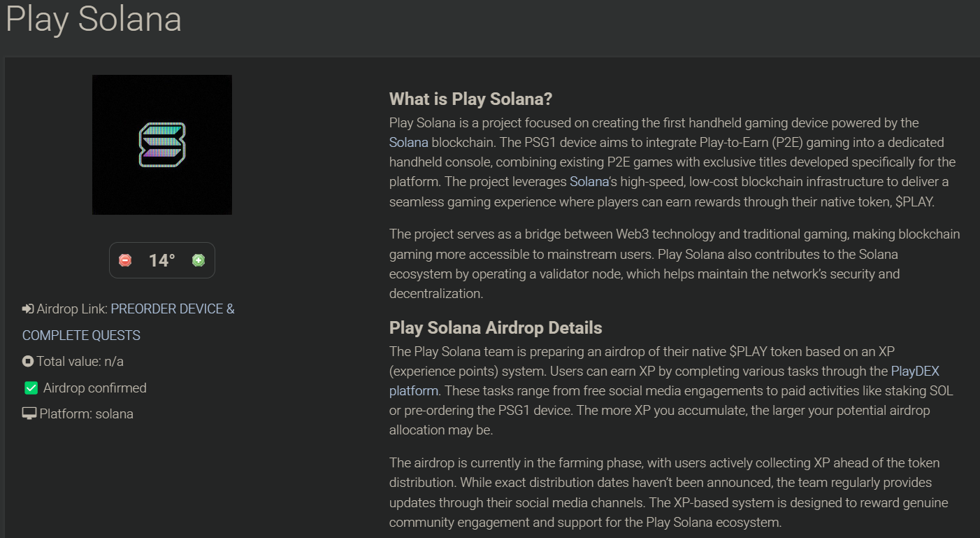Click the Play Solana logo thumbnail
This screenshot has width=980, height=538.
pos(162,145)
